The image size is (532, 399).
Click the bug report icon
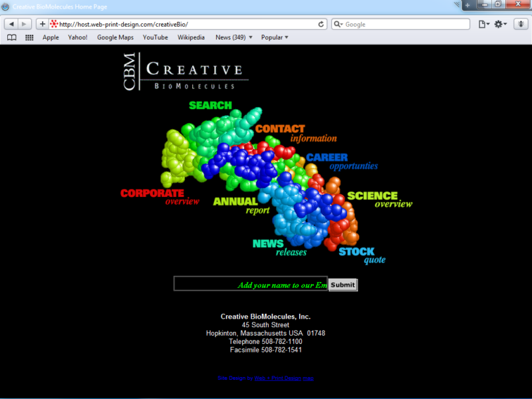coord(521,24)
